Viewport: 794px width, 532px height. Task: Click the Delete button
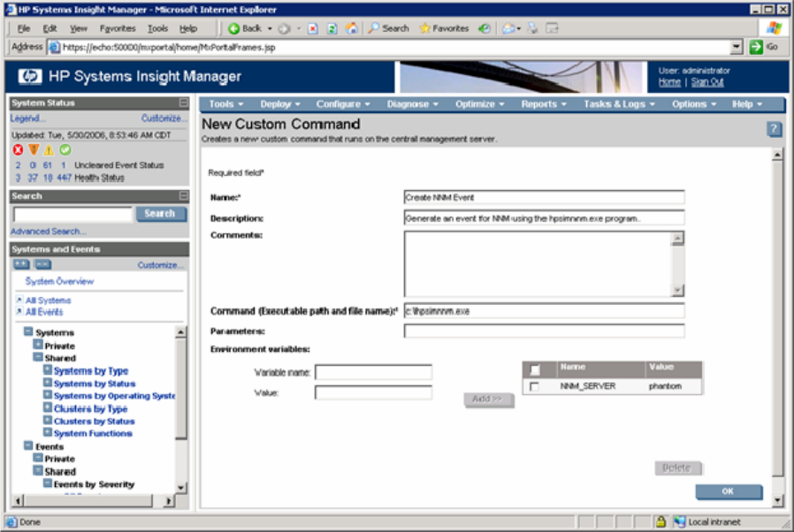click(x=677, y=468)
